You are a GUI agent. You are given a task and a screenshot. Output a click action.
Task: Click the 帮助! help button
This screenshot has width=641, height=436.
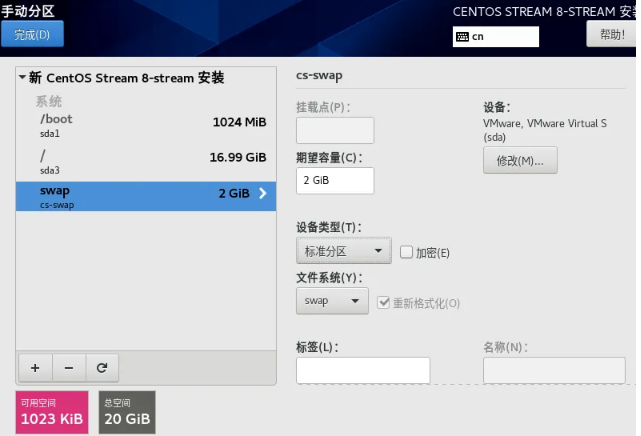coord(611,34)
